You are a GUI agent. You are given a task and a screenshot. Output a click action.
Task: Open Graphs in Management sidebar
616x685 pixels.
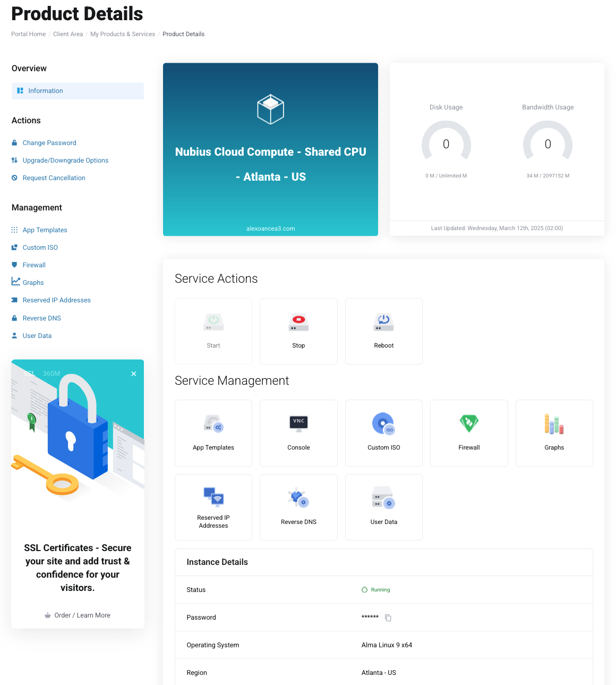(33, 283)
